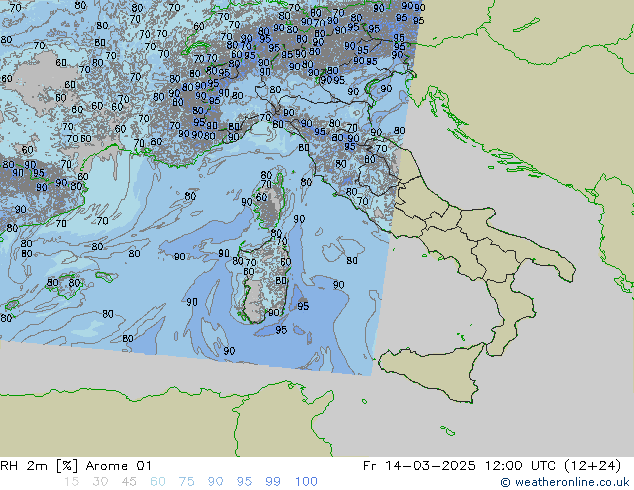Click legend value "99" in the color scale
This screenshot has width=634, height=490.
tap(273, 482)
